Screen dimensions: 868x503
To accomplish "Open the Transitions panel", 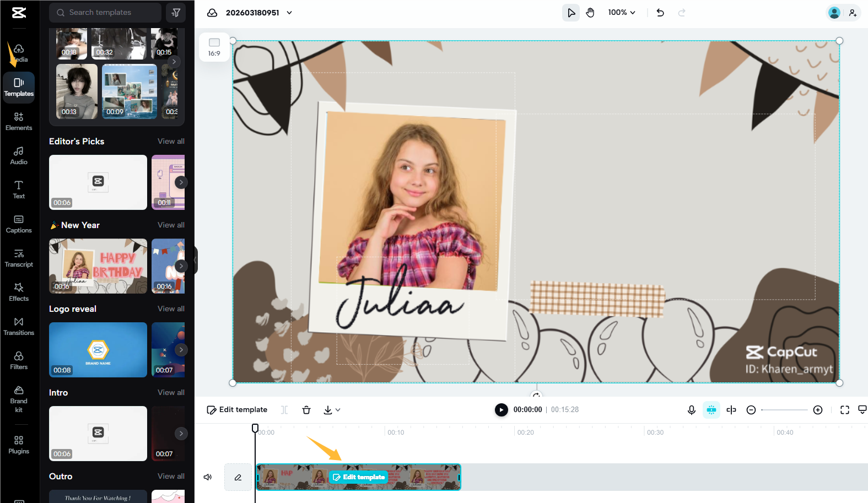I will (19, 327).
